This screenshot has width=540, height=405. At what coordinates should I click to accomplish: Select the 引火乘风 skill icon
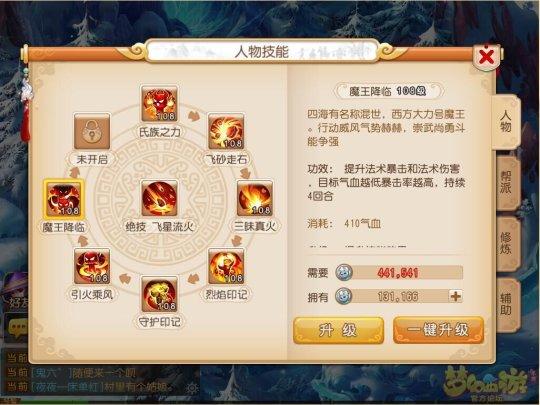pyautogui.click(x=92, y=266)
